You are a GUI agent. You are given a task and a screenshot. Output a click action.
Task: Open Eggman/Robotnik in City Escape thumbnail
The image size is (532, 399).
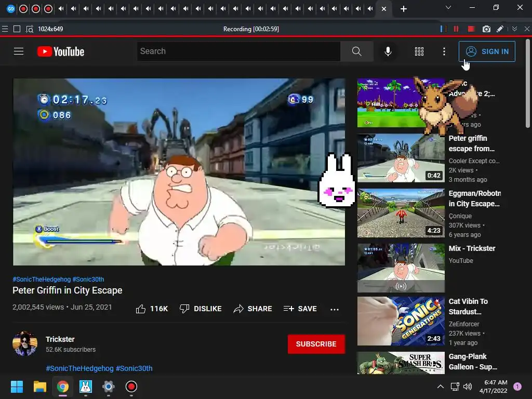pyautogui.click(x=401, y=213)
